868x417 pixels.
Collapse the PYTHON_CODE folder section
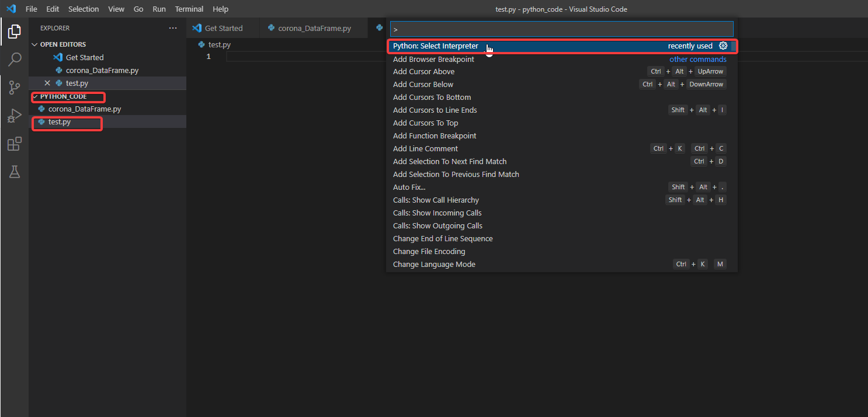click(x=35, y=96)
